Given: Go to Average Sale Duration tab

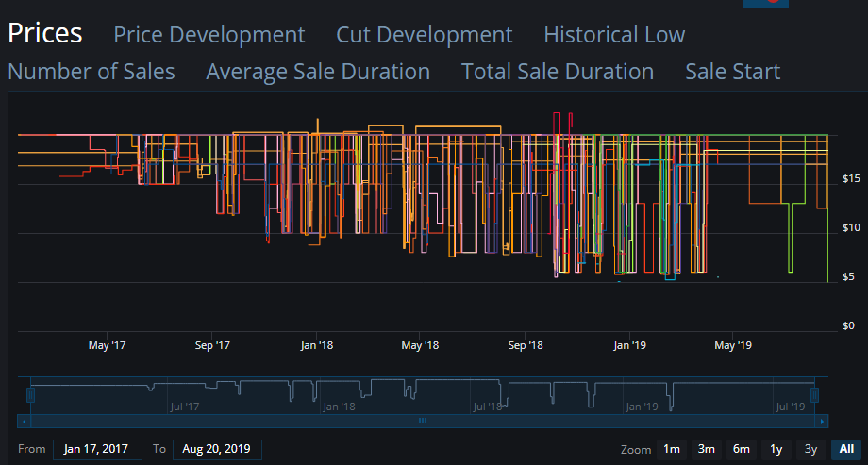Looking at the screenshot, I should click(318, 72).
